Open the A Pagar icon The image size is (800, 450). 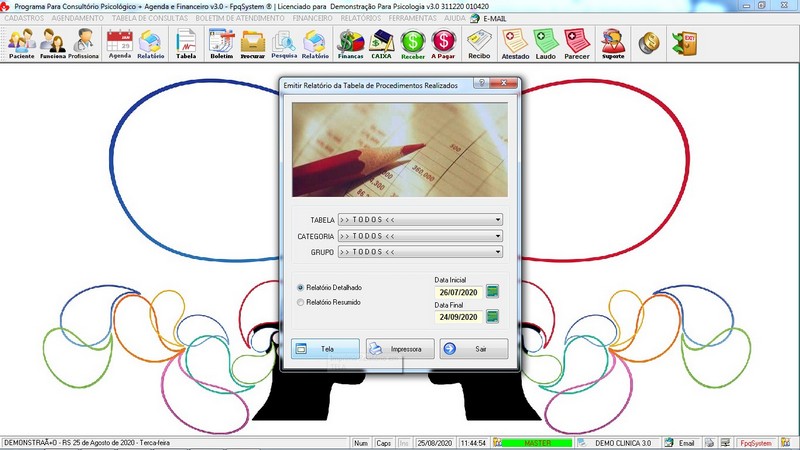[x=443, y=43]
